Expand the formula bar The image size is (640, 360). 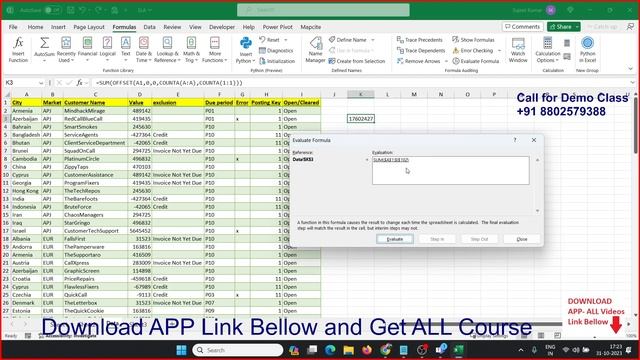tap(632, 83)
